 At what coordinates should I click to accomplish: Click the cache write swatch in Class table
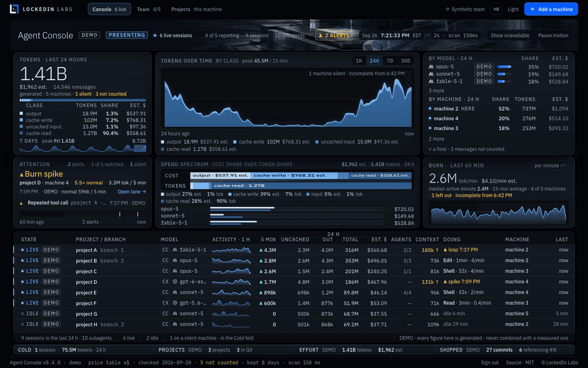tap(21, 120)
